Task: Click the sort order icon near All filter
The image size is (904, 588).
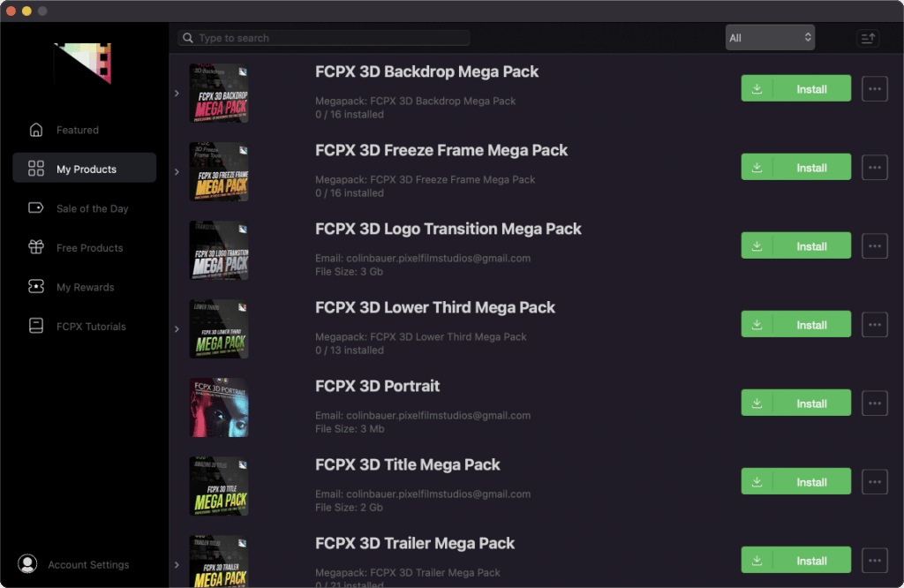Action: 868,38
